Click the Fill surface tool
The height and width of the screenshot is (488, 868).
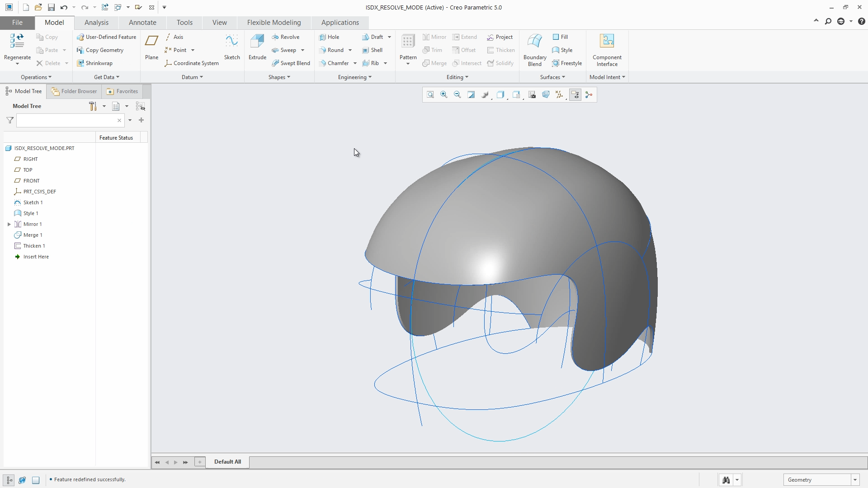tap(560, 37)
